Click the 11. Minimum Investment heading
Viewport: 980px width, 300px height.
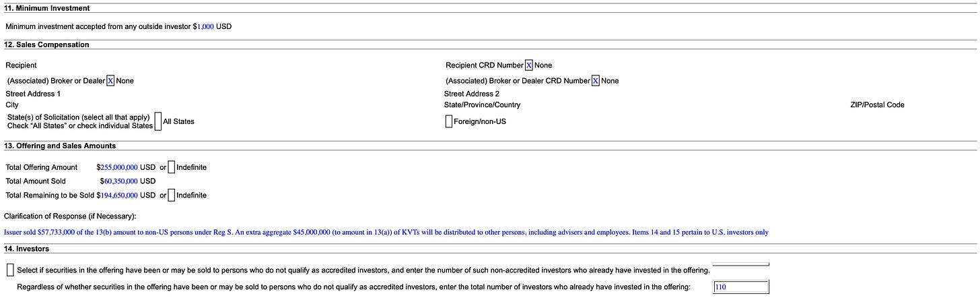(x=47, y=8)
